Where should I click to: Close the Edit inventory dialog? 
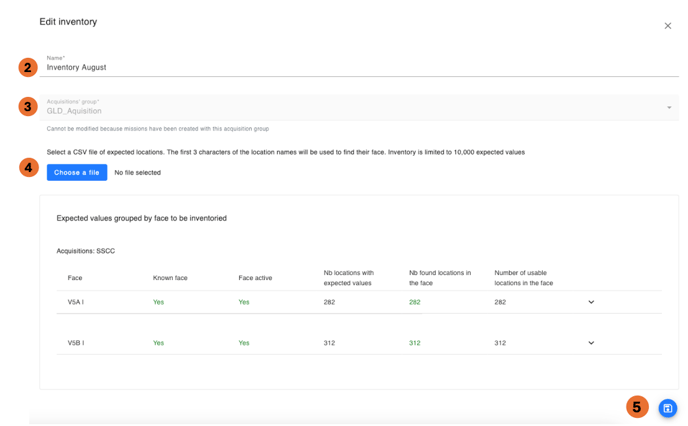click(x=668, y=26)
